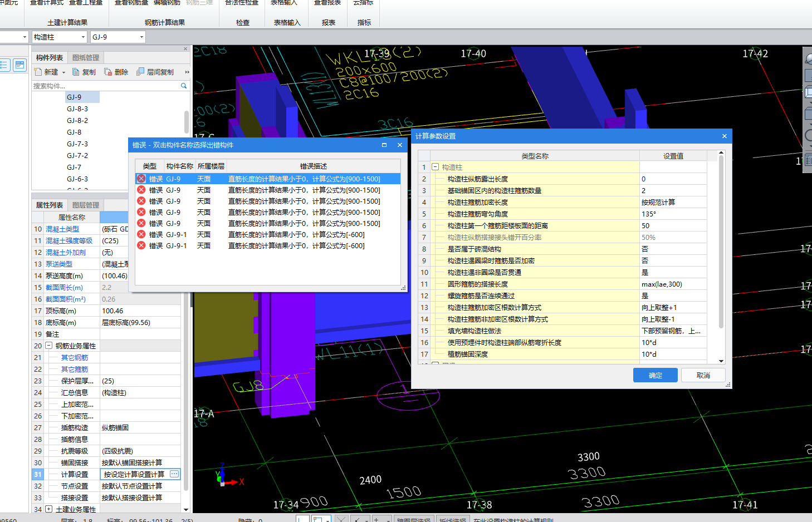Screen dimensions: 812x522
Task: Click the 泵送类型 property link
Action: [x=59, y=264]
